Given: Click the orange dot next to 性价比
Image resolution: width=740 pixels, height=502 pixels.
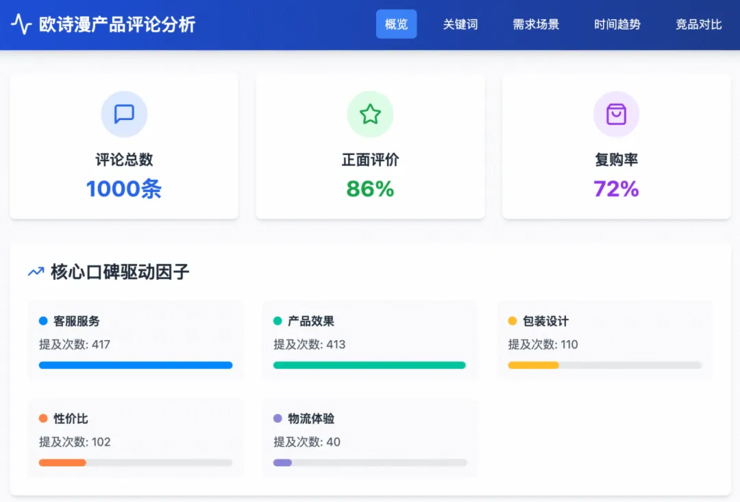Looking at the screenshot, I should (43, 418).
